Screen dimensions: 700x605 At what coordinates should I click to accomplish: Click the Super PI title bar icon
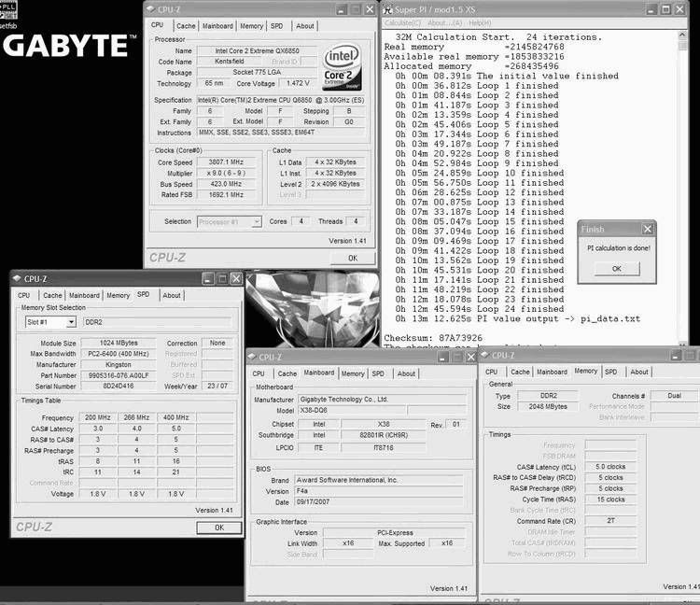coord(387,10)
